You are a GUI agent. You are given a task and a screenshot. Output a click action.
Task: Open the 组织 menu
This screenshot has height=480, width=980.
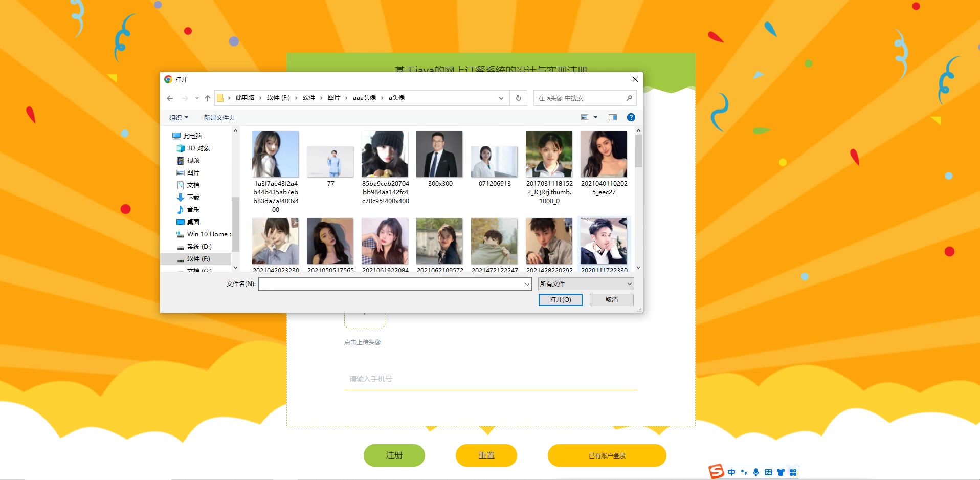point(179,117)
